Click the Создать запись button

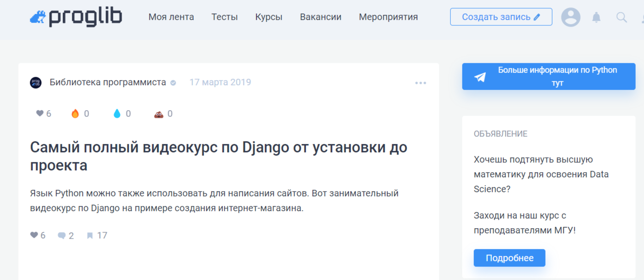pyautogui.click(x=501, y=16)
